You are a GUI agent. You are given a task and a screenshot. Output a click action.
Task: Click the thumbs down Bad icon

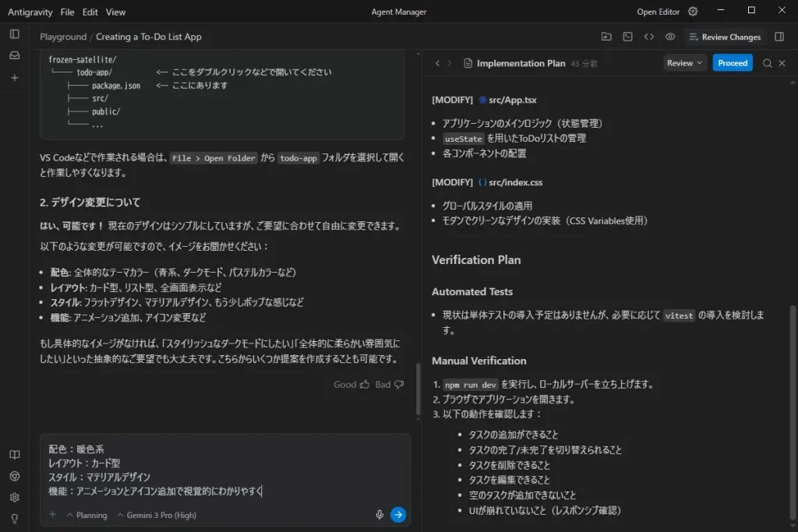[399, 385]
